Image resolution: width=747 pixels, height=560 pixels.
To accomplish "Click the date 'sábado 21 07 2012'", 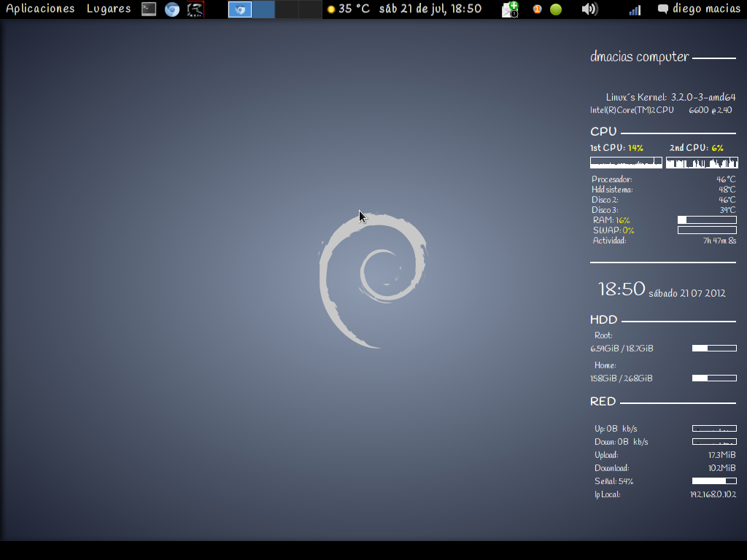I will [x=687, y=293].
